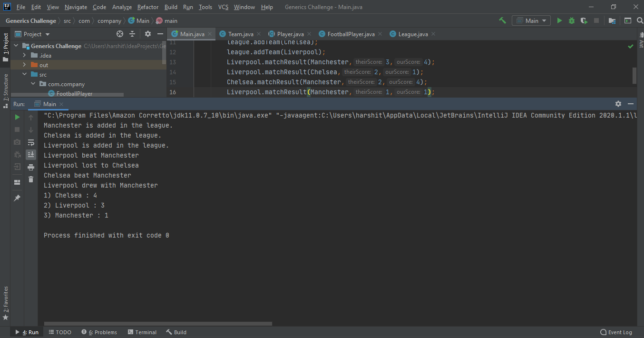644x338 pixels.
Task: Open the Event Log
Action: 616,332
